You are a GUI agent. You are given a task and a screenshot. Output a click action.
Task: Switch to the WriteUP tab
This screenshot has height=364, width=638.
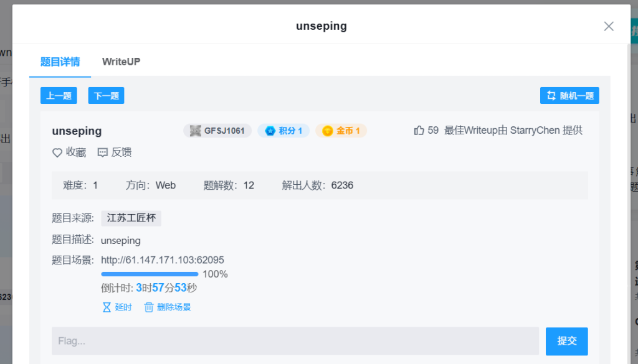(121, 62)
